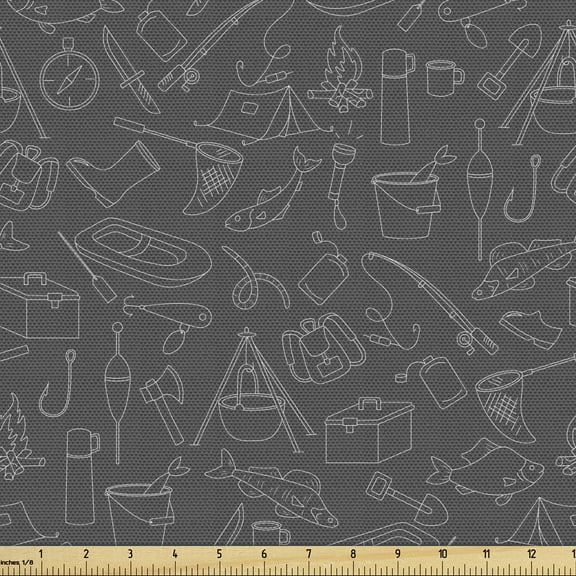Click the ruler number 7
Image resolution: width=576 pixels, height=576 pixels.
[309, 554]
